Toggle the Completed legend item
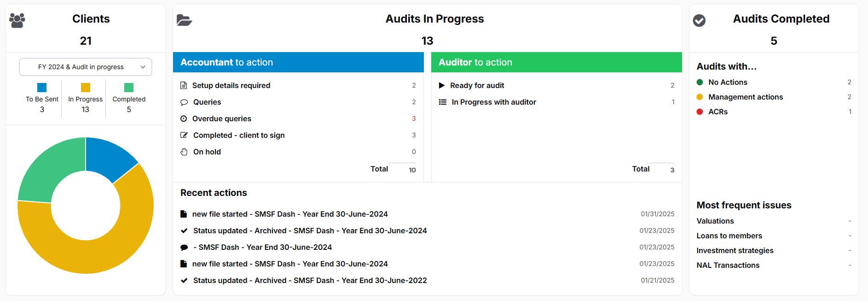Viewport: 868px width, 301px height. [129, 99]
